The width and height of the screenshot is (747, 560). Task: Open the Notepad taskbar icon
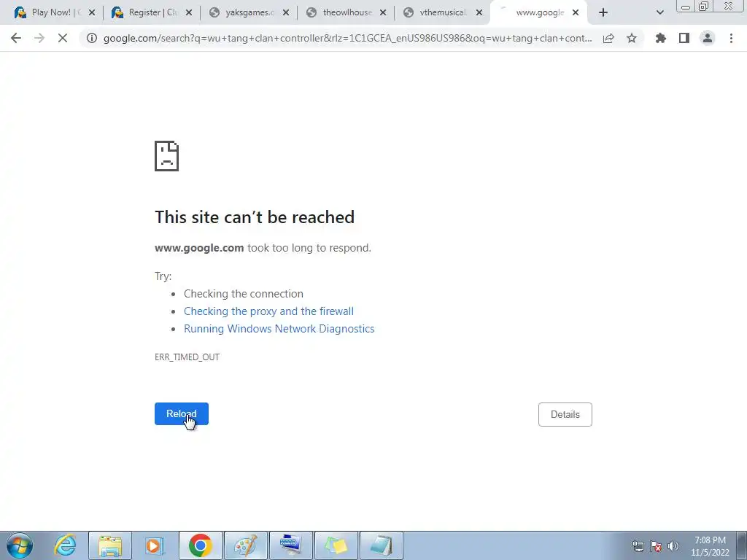point(381,545)
